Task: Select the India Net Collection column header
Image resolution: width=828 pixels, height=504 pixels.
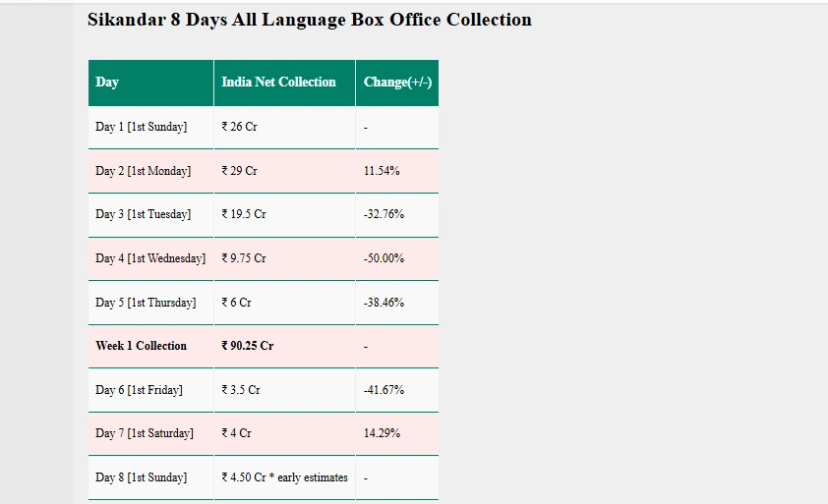Action: coord(284,83)
